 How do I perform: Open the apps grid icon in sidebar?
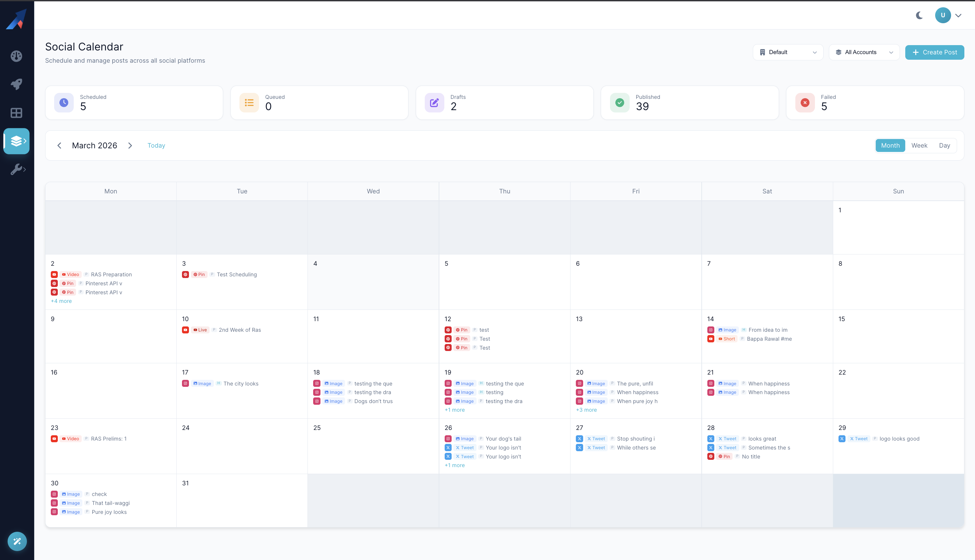tap(17, 113)
